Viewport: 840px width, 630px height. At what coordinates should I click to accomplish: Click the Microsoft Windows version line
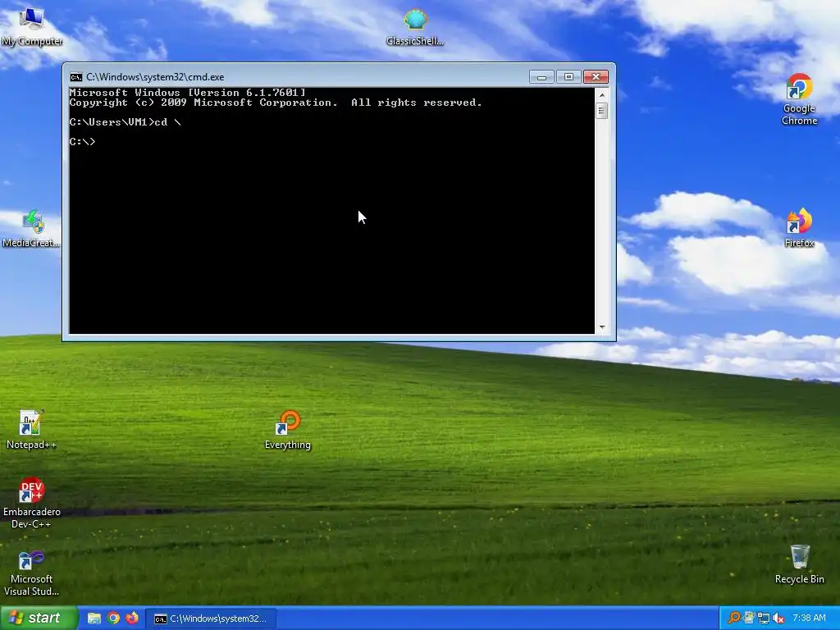click(188, 93)
